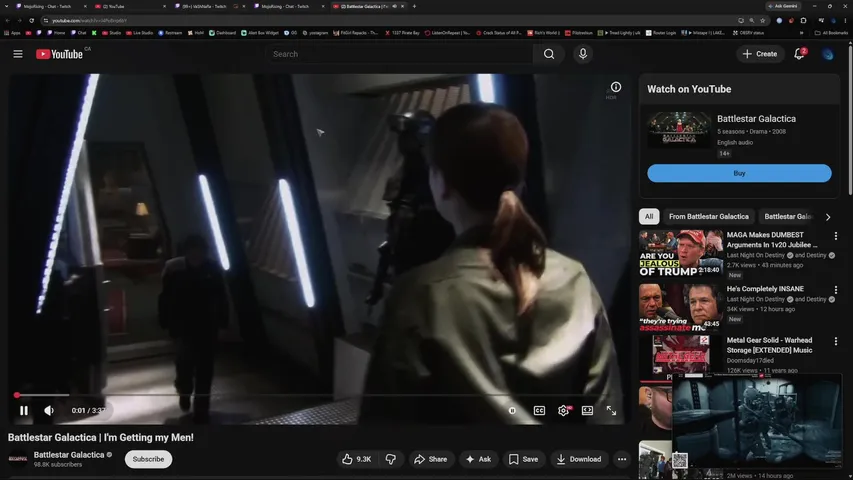Screen dimensions: 853x480
Task: Open options for He's Completely INSANE
Action: click(836, 290)
